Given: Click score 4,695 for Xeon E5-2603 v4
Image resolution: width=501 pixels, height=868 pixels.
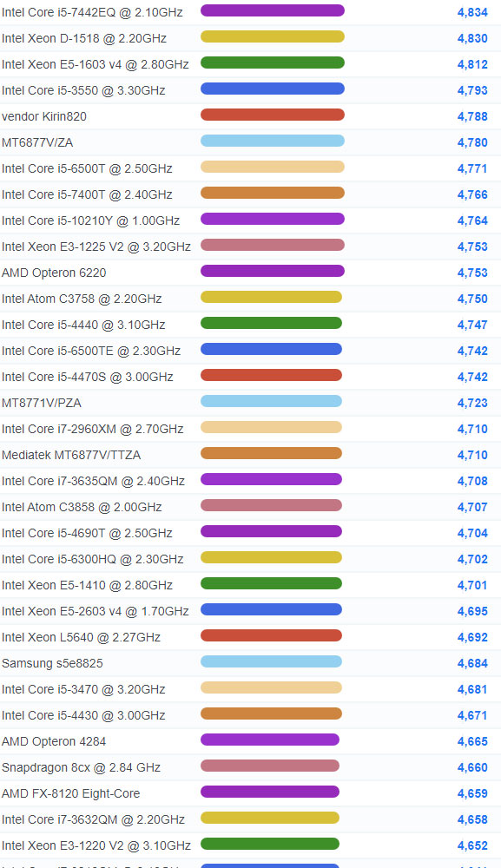Looking at the screenshot, I should point(472,610).
